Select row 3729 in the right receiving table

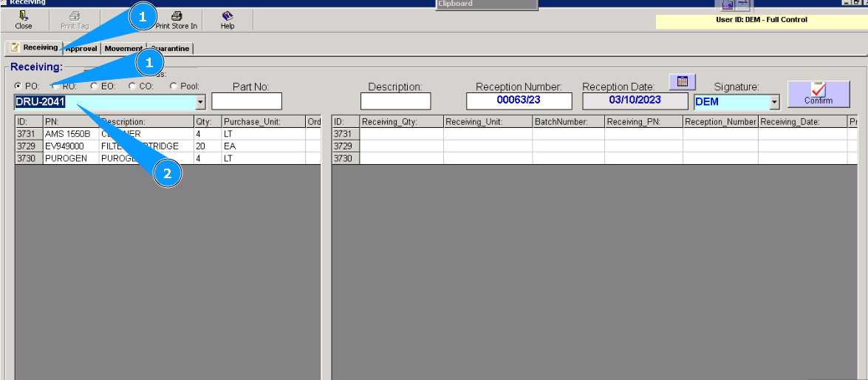[346, 146]
